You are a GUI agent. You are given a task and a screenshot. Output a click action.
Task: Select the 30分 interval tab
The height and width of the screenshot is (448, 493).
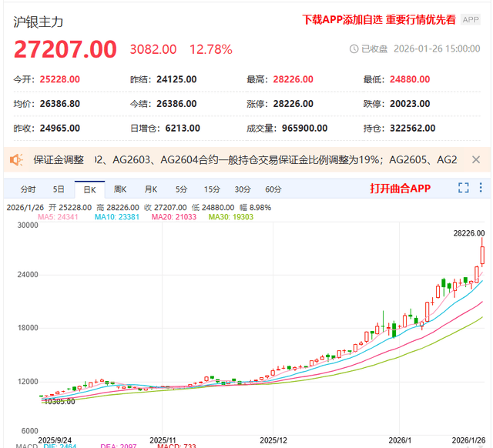click(x=243, y=189)
